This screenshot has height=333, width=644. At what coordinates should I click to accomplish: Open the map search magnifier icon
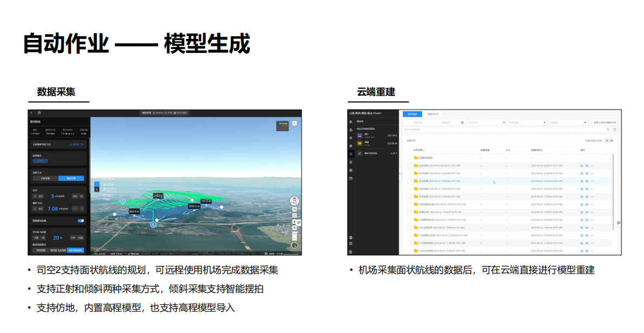(294, 124)
